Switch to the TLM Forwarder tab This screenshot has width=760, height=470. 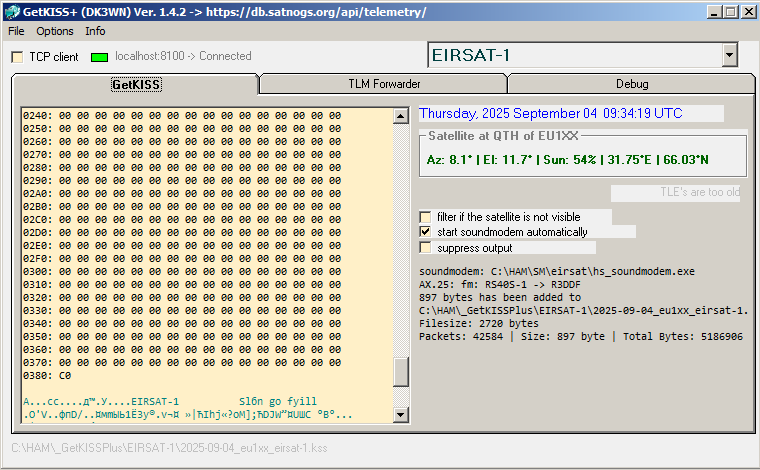(x=383, y=84)
